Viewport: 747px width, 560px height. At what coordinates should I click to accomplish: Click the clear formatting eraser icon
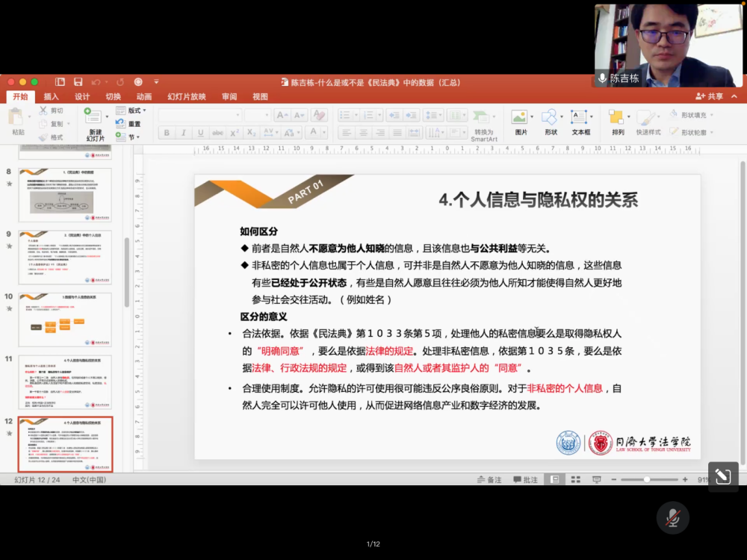(x=319, y=115)
